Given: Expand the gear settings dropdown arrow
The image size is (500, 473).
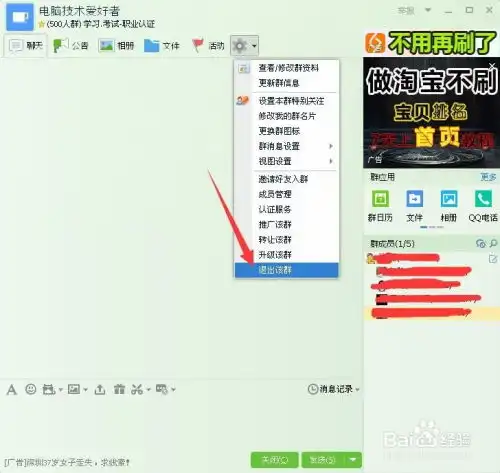Looking at the screenshot, I should (x=254, y=46).
